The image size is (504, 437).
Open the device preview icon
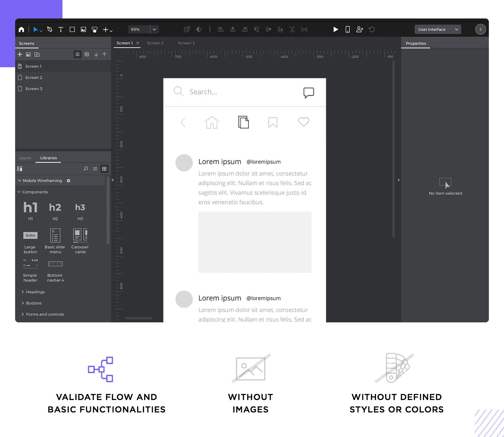tap(347, 29)
